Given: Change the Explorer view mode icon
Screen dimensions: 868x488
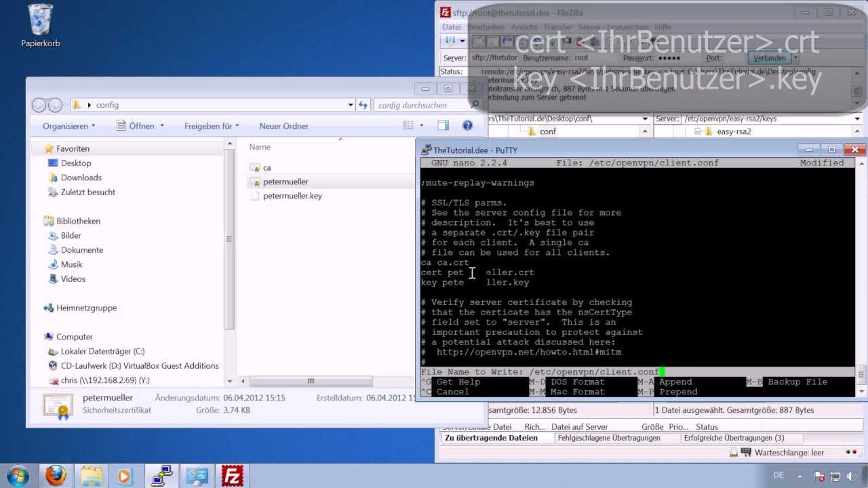Looking at the screenshot, I should click(408, 125).
